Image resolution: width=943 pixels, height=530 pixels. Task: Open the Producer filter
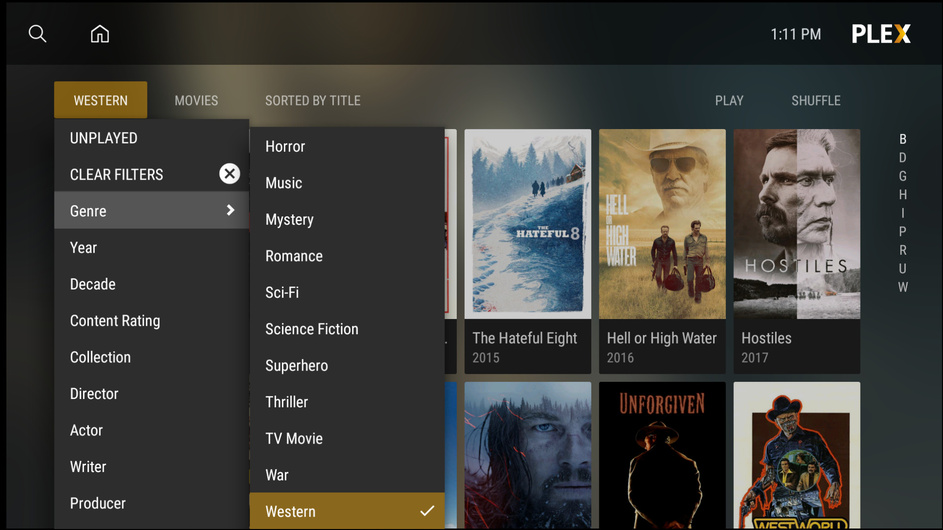(152, 503)
